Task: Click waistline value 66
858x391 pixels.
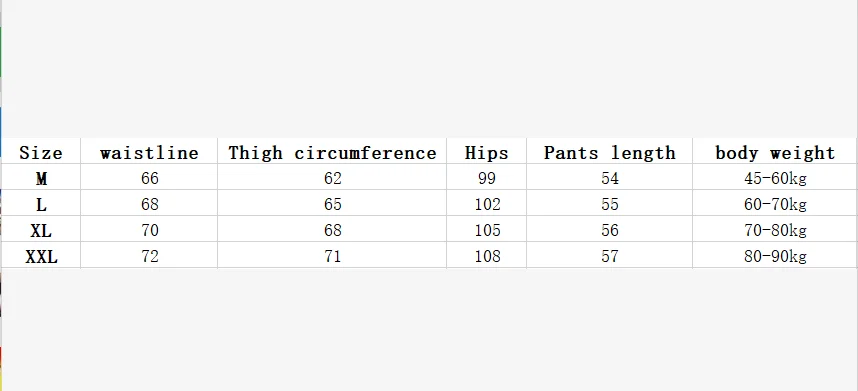Action: point(149,178)
